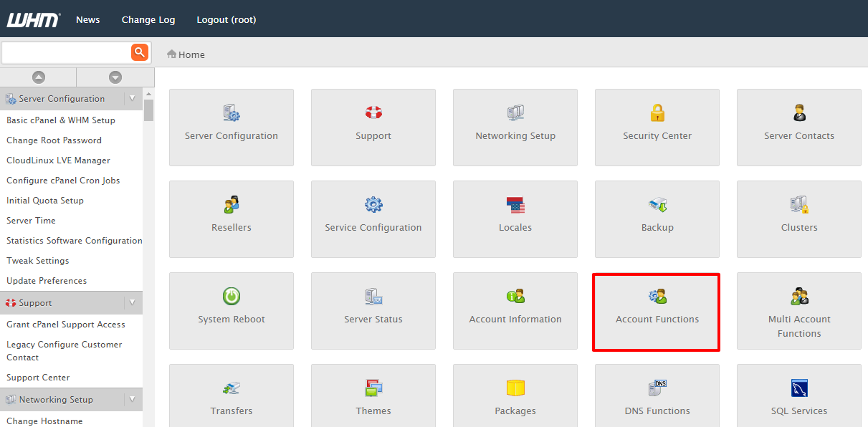The image size is (868, 427).
Task: Click the orange search magnifier button
Action: tap(139, 52)
